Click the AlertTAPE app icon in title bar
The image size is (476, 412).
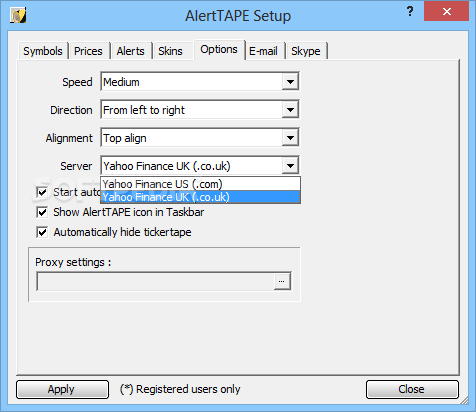click(x=18, y=15)
